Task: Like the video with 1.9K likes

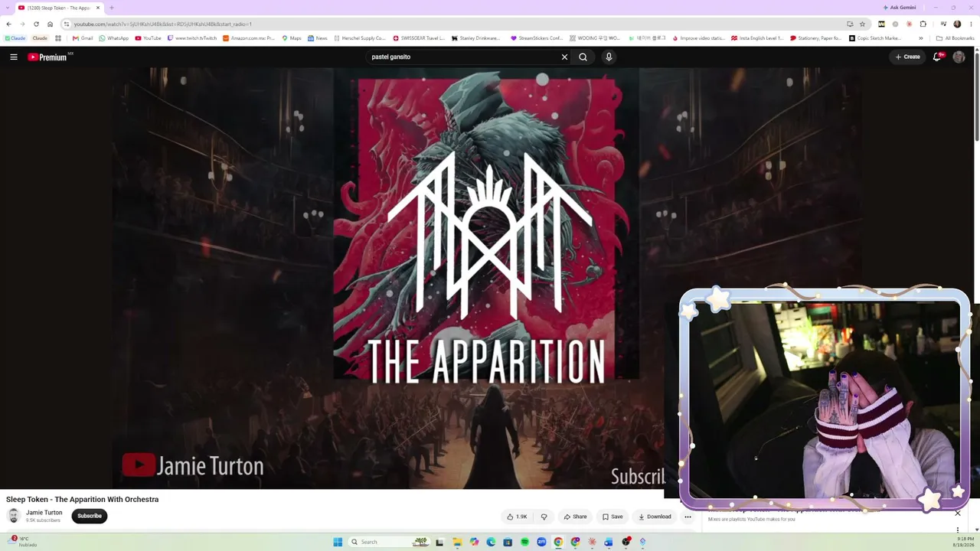Action: click(x=517, y=517)
